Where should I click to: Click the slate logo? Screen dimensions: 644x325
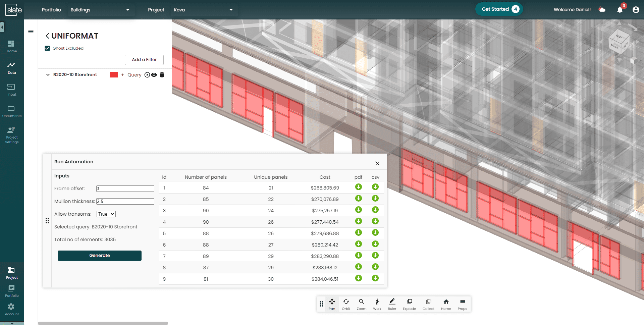(x=13, y=10)
